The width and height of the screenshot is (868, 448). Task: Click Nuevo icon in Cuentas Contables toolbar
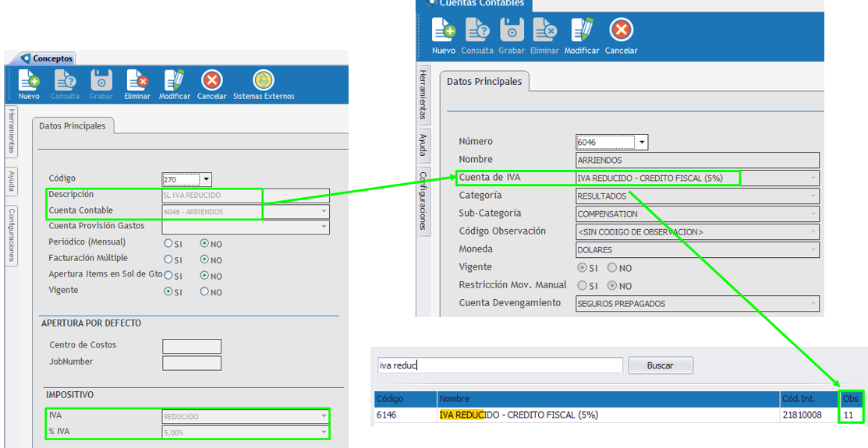click(x=444, y=30)
